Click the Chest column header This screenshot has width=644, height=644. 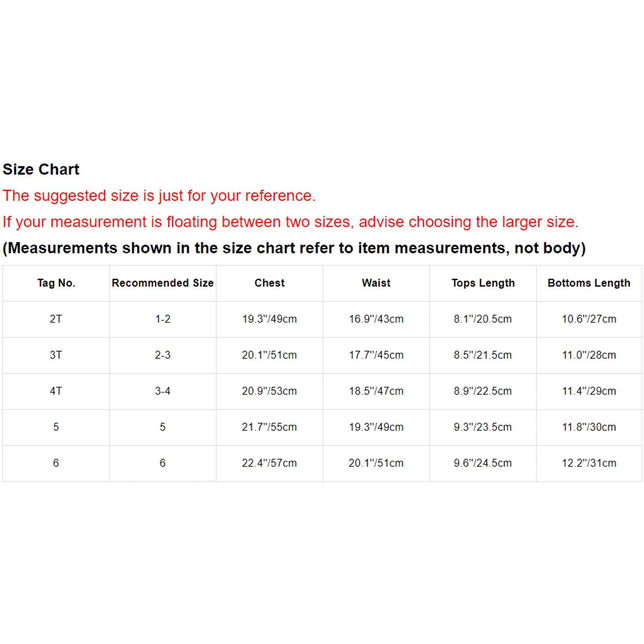point(269,283)
